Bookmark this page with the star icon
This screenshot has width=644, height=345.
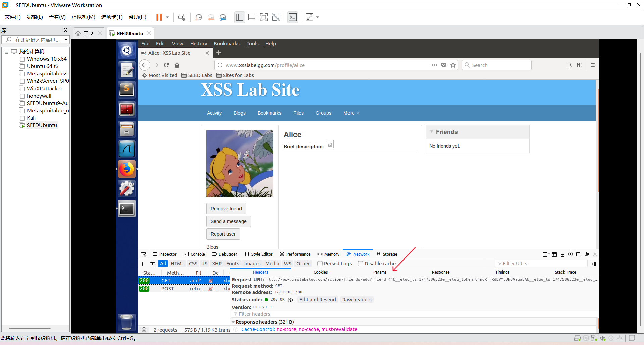pos(453,65)
